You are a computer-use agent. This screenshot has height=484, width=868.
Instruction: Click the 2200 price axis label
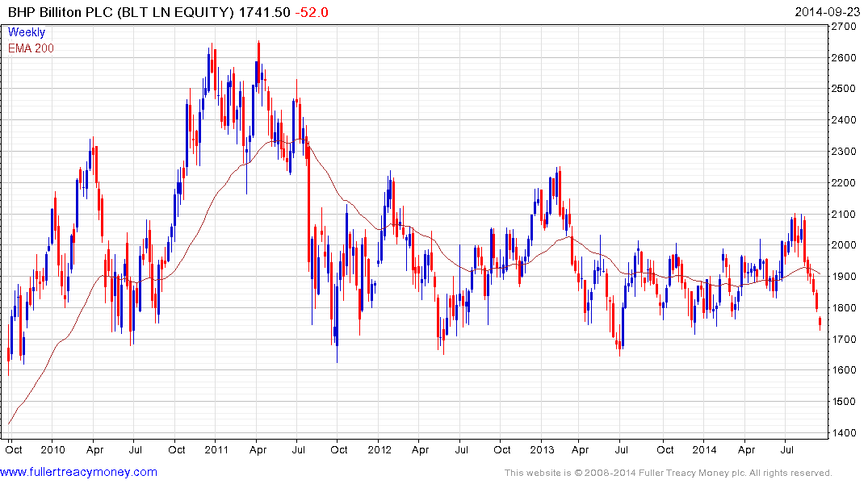click(845, 182)
